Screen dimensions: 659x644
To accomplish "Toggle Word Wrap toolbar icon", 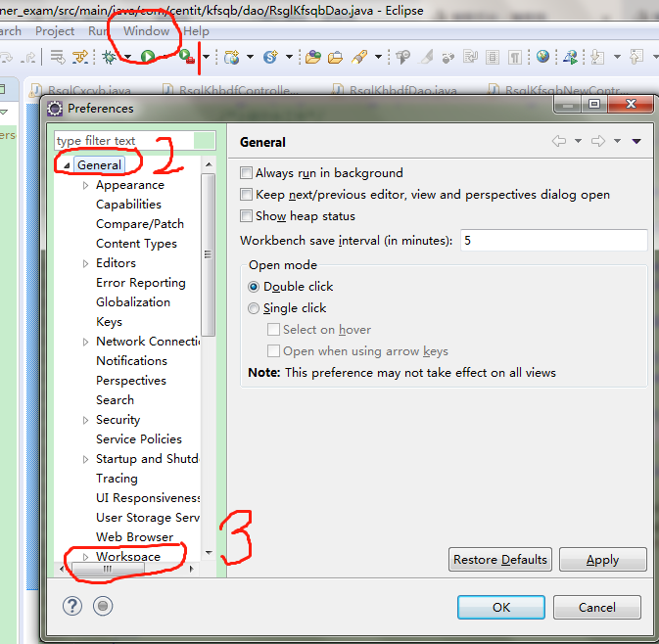I will click(x=470, y=57).
